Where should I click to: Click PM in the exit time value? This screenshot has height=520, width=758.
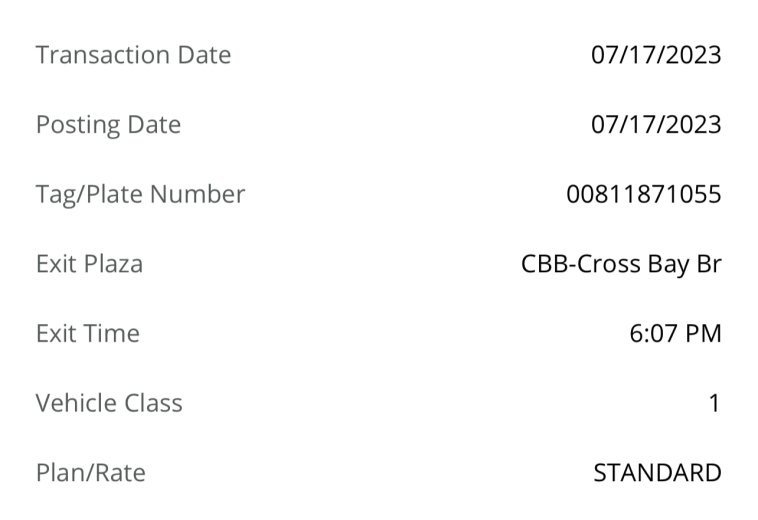pyautogui.click(x=703, y=333)
